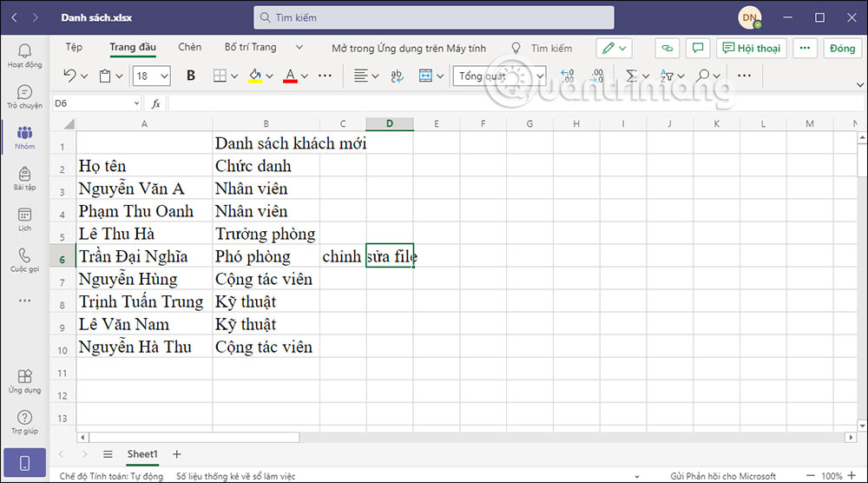Click the Paste clipboard icon
The width and height of the screenshot is (868, 483).
105,76
